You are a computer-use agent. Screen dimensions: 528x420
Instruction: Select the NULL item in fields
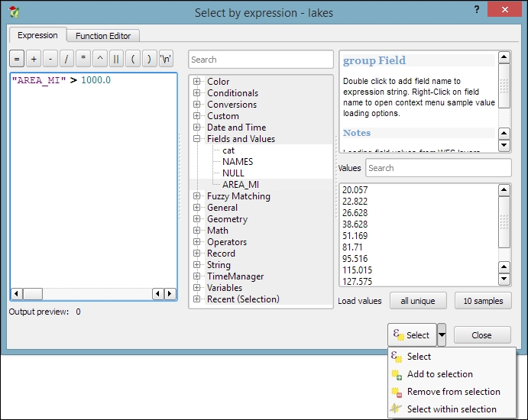tap(233, 173)
